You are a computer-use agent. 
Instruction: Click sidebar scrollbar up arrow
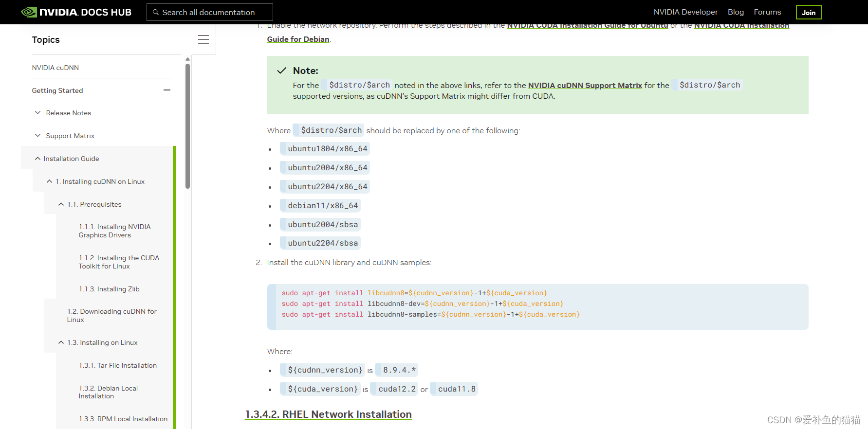[187, 59]
